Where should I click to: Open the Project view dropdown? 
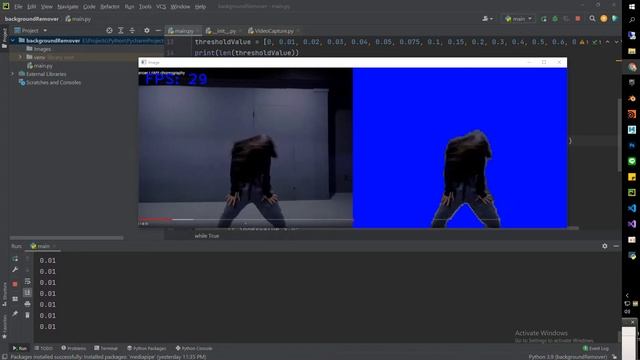pos(31,30)
